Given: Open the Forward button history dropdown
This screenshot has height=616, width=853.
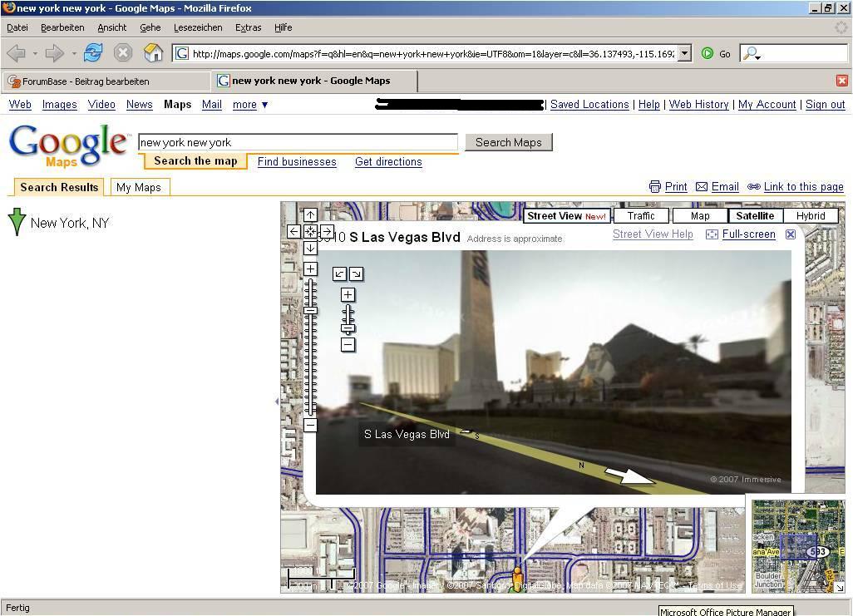Looking at the screenshot, I should click(x=73, y=53).
